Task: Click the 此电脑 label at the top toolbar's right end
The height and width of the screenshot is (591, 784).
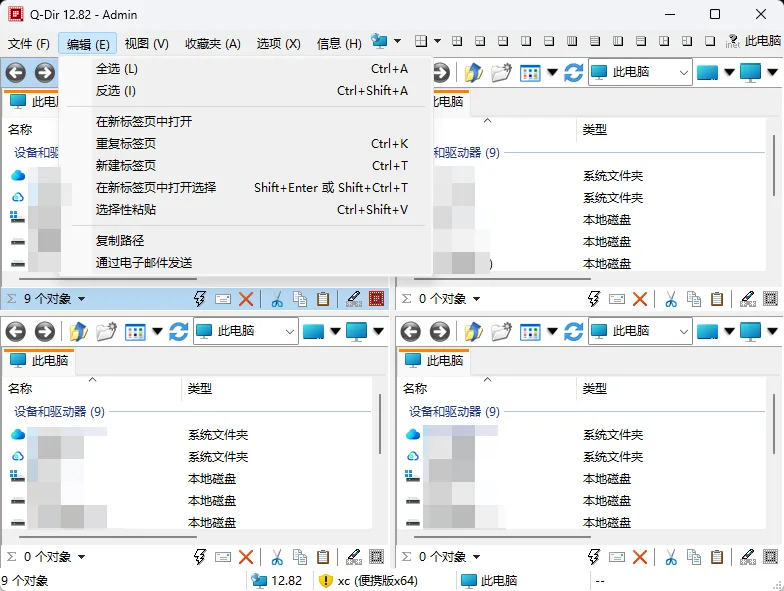Action: point(762,41)
